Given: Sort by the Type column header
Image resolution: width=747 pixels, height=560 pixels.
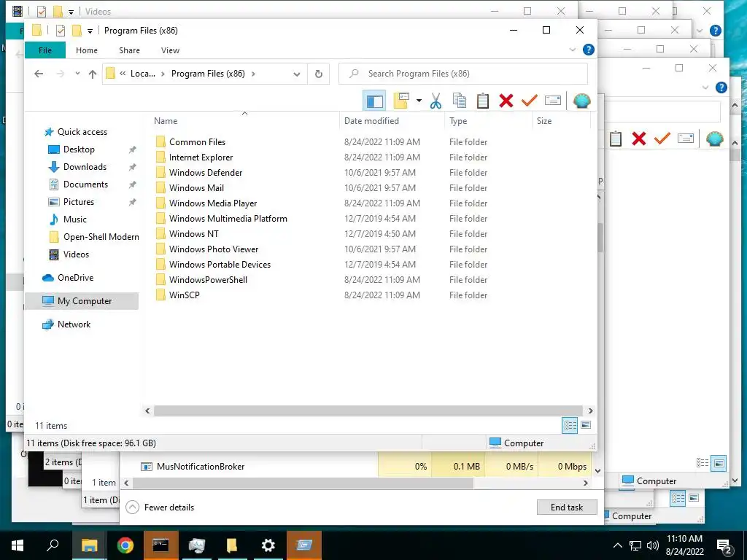Looking at the screenshot, I should pos(458,121).
